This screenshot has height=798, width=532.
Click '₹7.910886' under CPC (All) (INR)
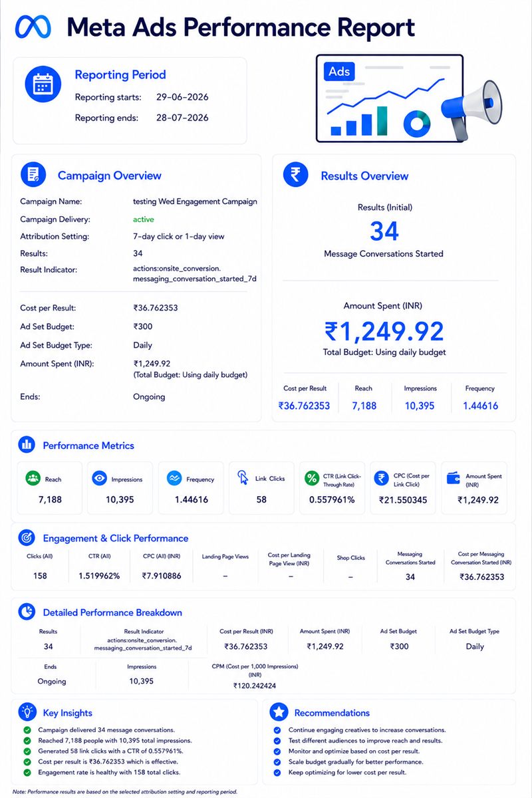[162, 576]
